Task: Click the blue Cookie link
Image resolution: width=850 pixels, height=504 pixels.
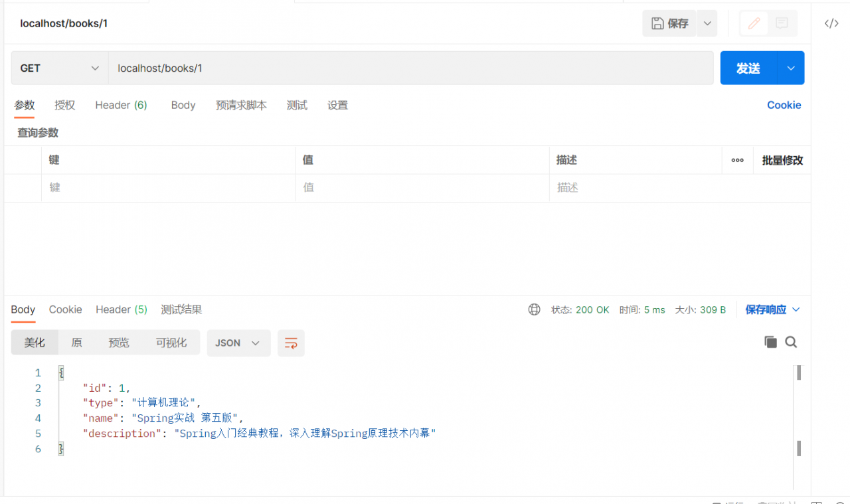Action: point(784,105)
